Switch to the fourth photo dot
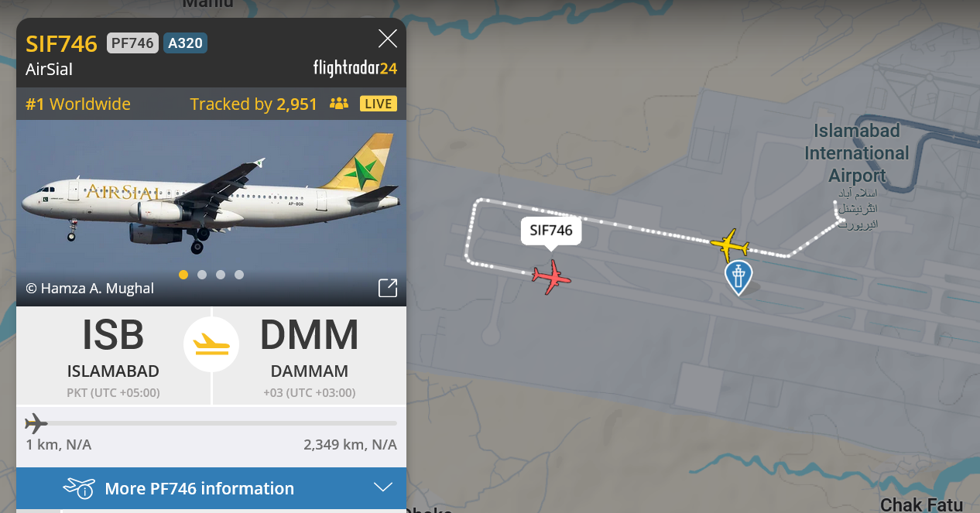This screenshot has height=513, width=980. coord(239,274)
